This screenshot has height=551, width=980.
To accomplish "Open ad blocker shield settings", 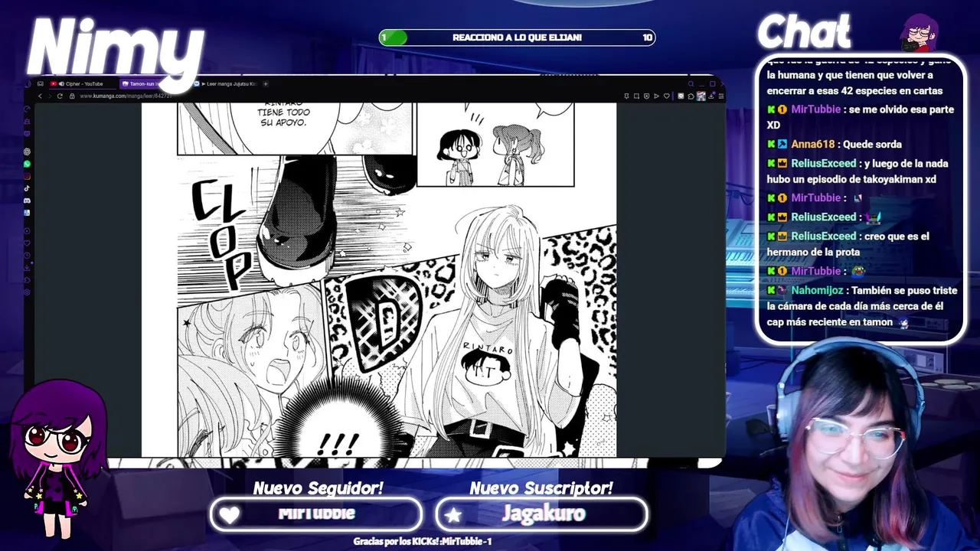I will (x=647, y=96).
